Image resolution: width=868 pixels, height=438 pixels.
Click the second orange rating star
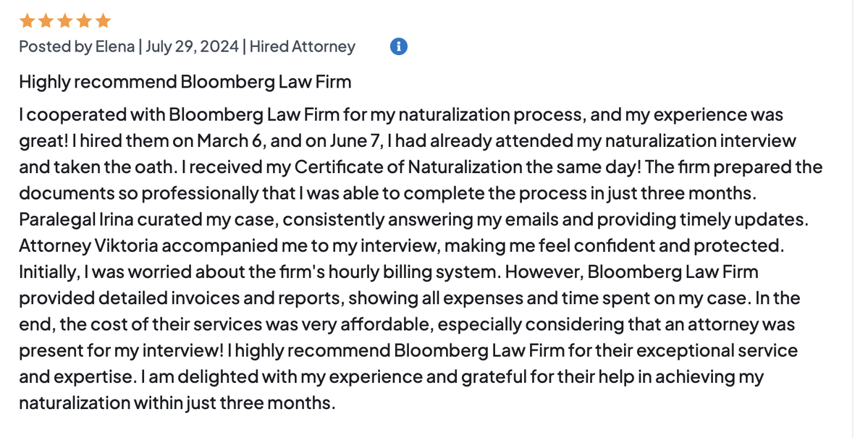[46, 20]
